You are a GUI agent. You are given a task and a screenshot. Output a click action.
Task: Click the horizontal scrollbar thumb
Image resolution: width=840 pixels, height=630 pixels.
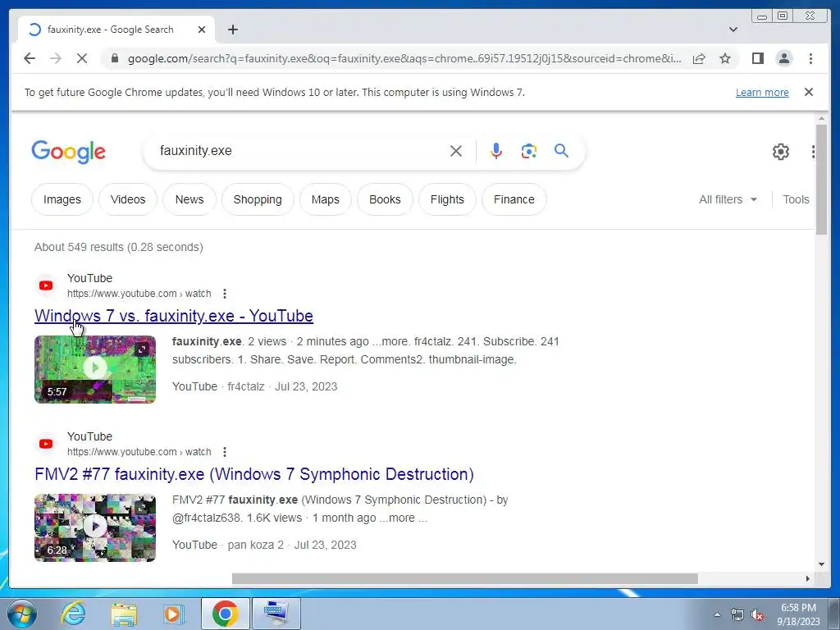coord(464,578)
